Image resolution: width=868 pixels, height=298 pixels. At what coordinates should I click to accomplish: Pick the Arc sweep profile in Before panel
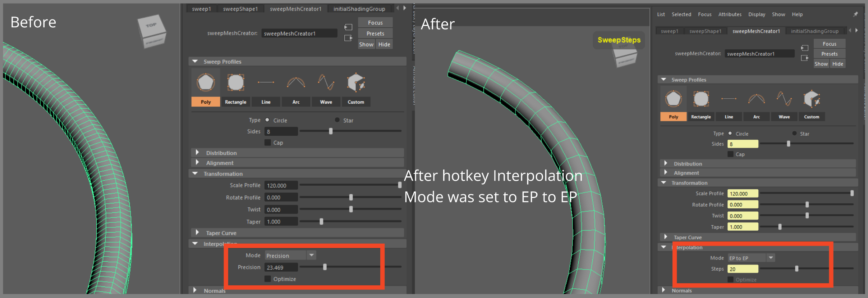pos(296,83)
